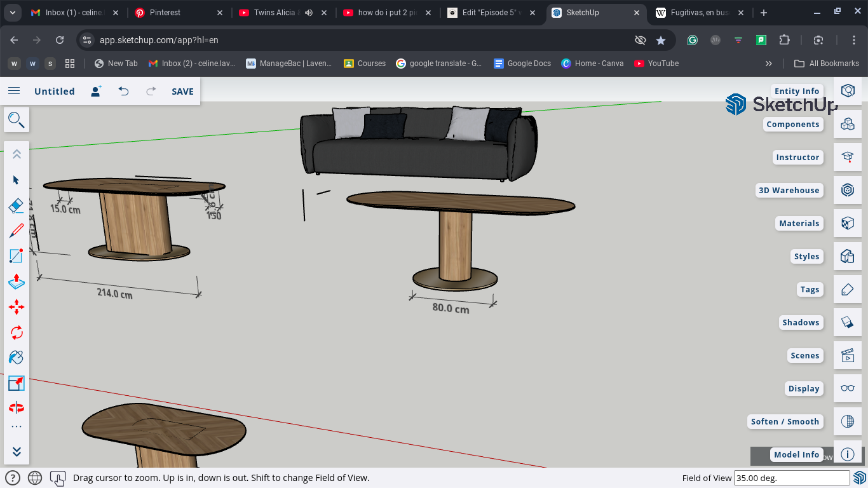
Task: Open the Google Docs bookmark
Action: pos(522,64)
